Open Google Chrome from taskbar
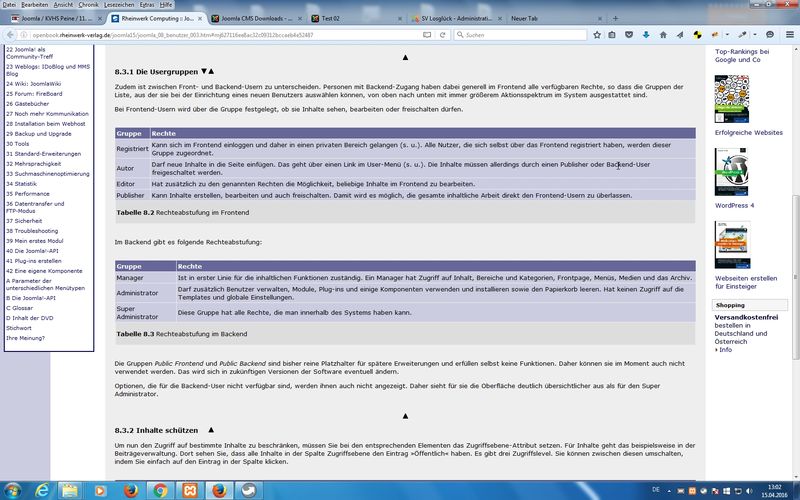Image resolution: width=800 pixels, height=500 pixels. tap(160, 490)
